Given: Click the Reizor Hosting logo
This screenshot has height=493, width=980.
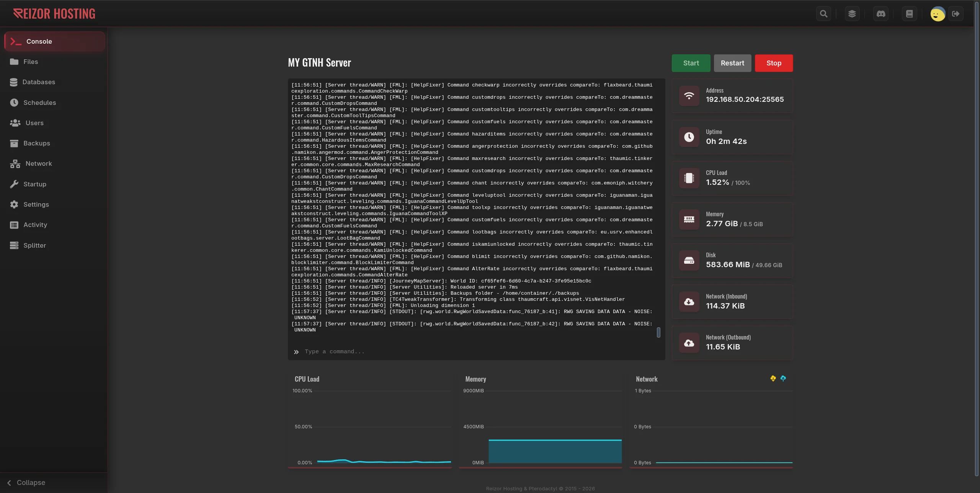Looking at the screenshot, I should [54, 14].
